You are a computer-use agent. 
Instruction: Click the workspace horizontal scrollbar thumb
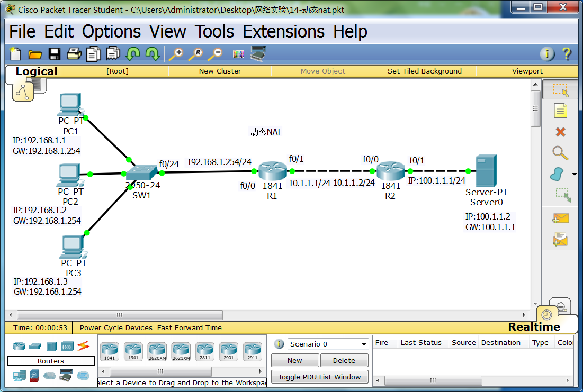[x=120, y=315]
